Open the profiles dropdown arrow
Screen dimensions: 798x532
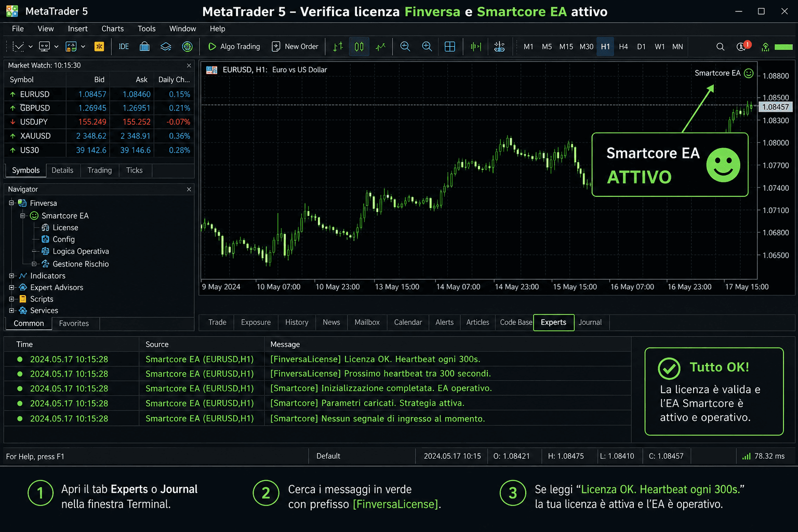(x=57, y=47)
